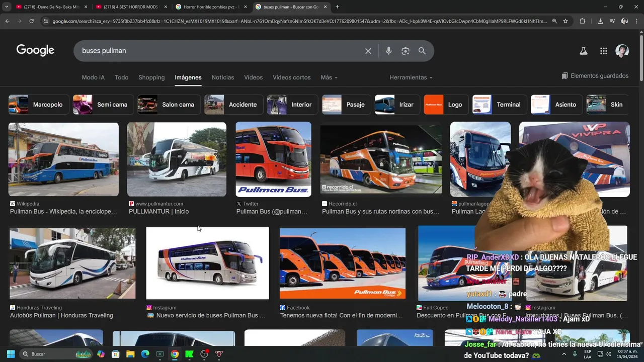Start voice search with the microphone icon
The width and height of the screenshot is (644, 362).
click(388, 51)
